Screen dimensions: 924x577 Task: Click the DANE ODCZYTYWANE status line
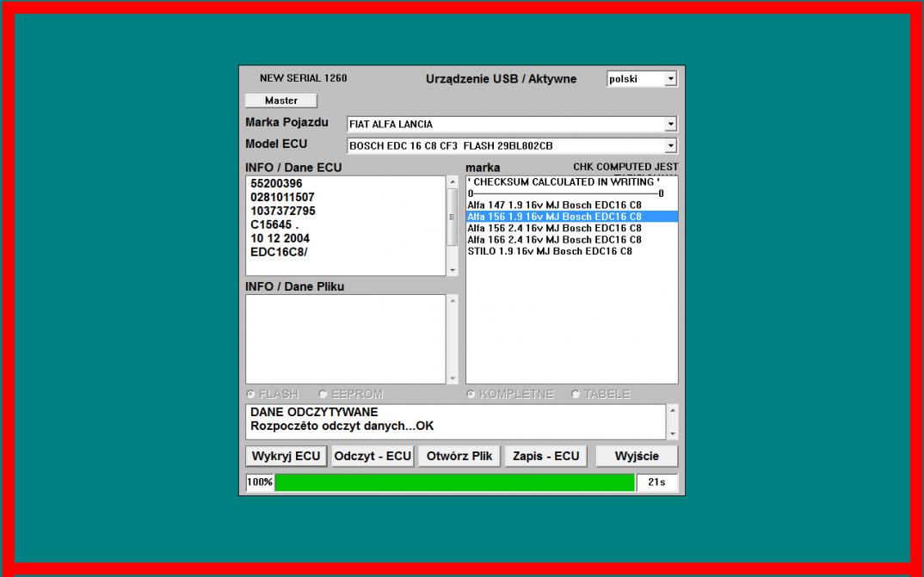(314, 412)
